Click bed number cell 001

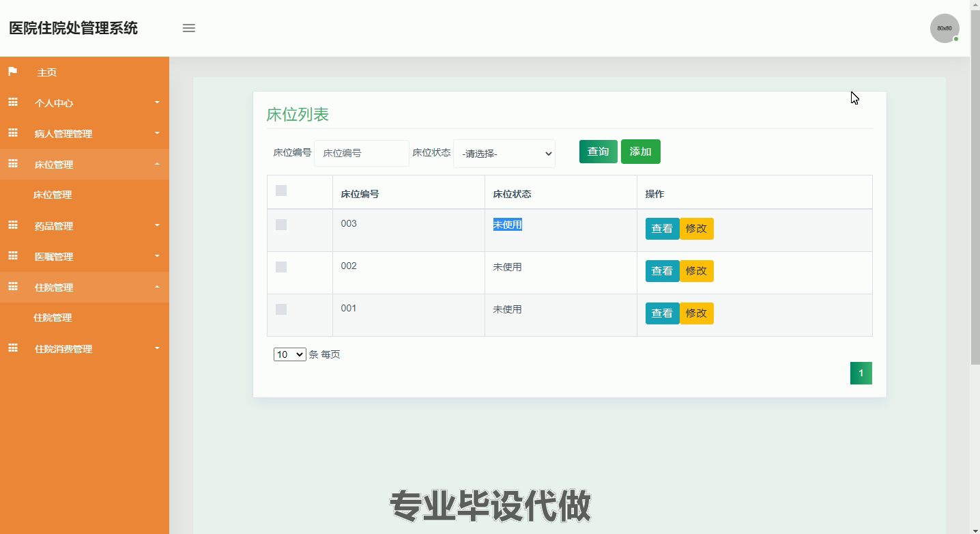349,308
